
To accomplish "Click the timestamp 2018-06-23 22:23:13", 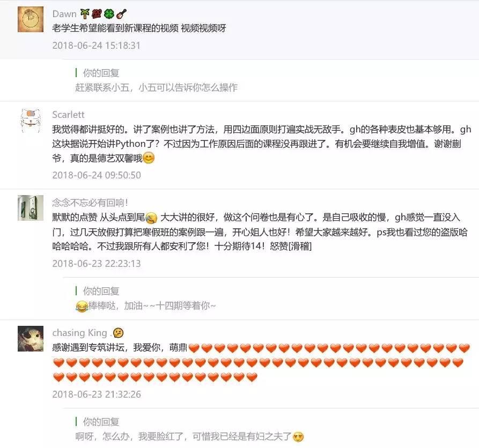I will (96, 263).
